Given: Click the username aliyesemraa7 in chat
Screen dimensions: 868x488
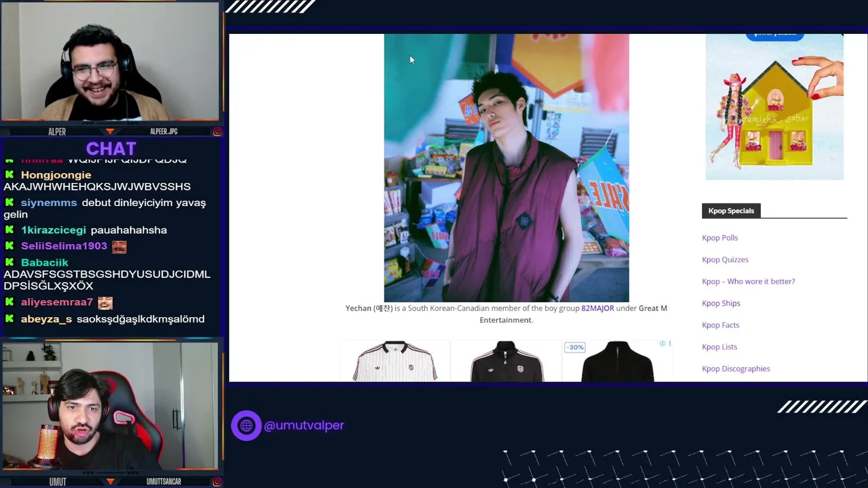Looking at the screenshot, I should tap(57, 302).
